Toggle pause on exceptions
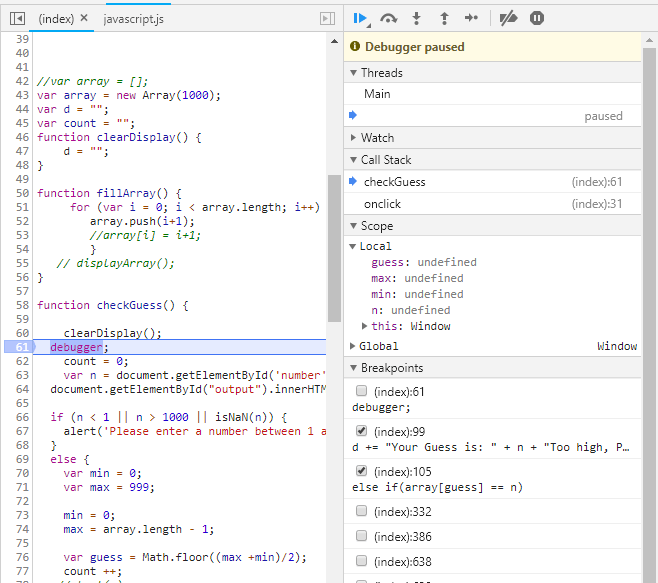 click(x=537, y=18)
